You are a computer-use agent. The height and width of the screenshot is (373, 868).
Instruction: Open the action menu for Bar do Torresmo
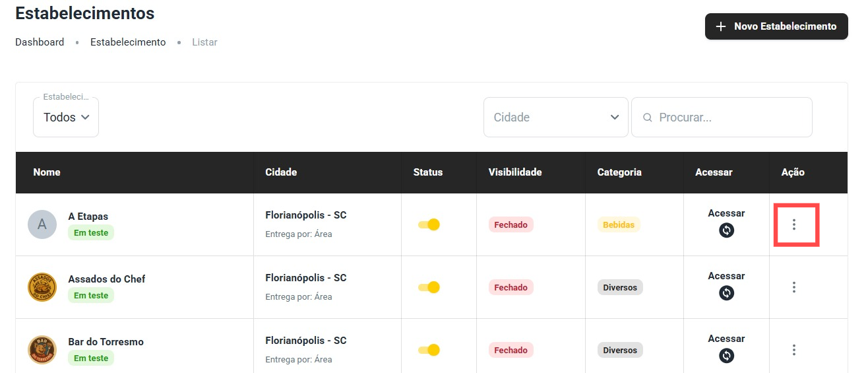tap(794, 350)
